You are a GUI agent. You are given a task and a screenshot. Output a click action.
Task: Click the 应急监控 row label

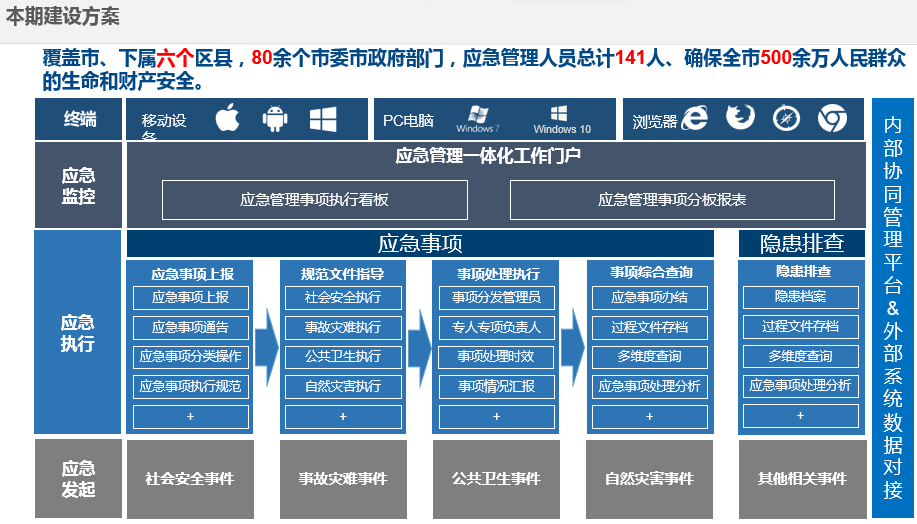pyautogui.click(x=78, y=185)
